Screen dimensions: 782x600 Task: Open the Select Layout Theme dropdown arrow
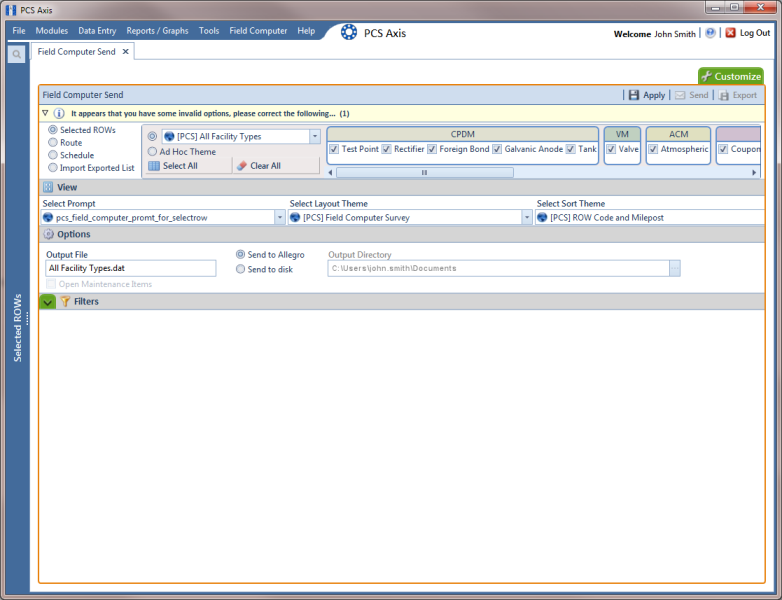coord(527,217)
